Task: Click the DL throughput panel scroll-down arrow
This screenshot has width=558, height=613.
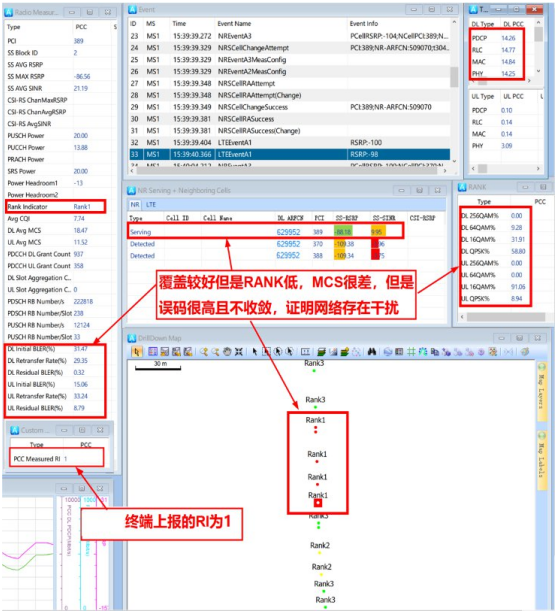Action: click(538, 71)
